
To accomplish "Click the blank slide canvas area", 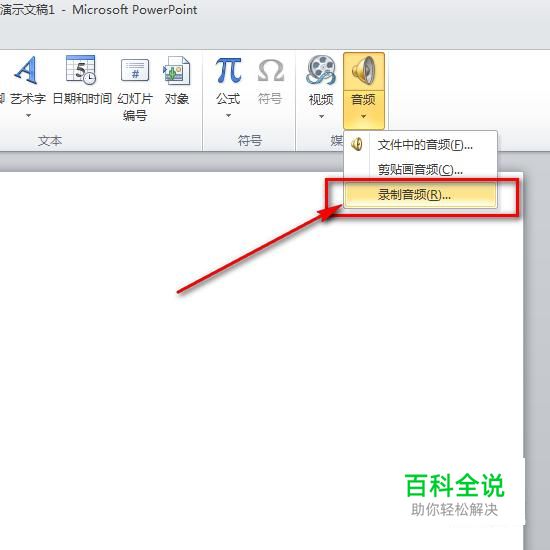I will point(261,361).
